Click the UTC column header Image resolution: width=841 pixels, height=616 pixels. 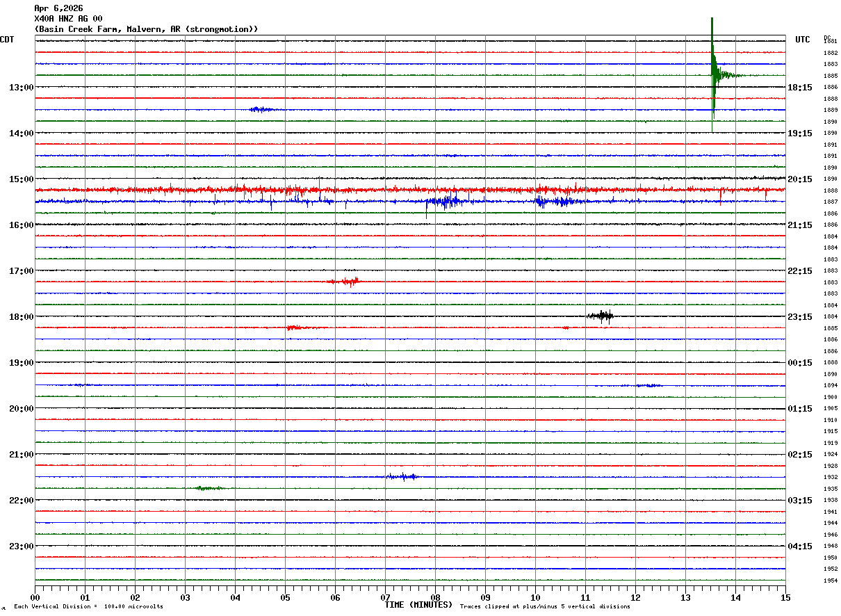(803, 40)
